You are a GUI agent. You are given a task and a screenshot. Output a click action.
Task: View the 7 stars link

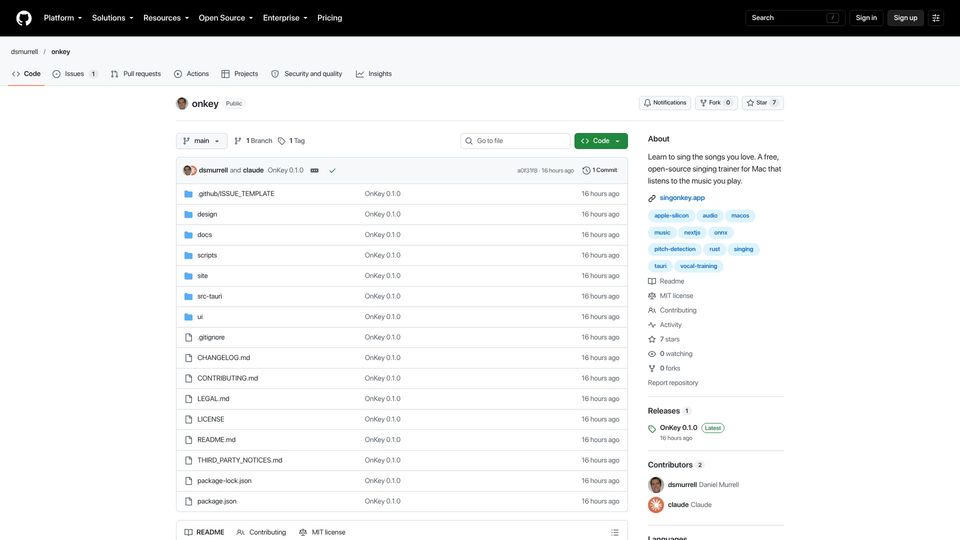pyautogui.click(x=664, y=339)
